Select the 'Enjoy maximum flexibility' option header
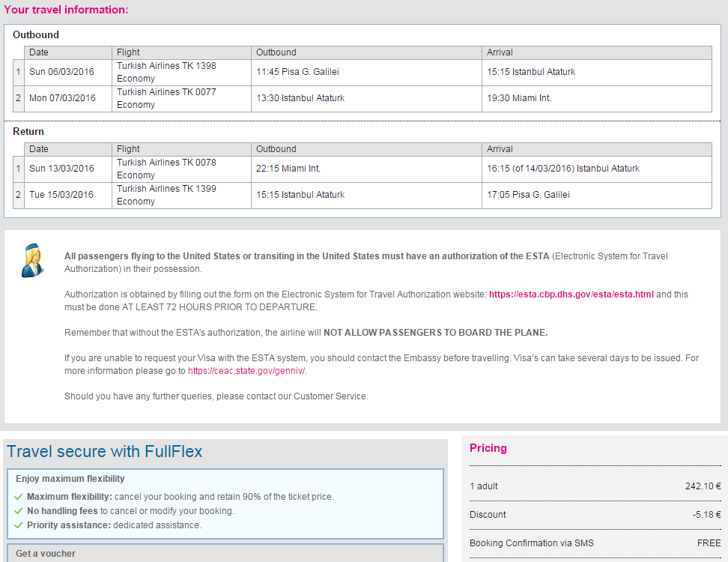The image size is (728, 562). 70,479
